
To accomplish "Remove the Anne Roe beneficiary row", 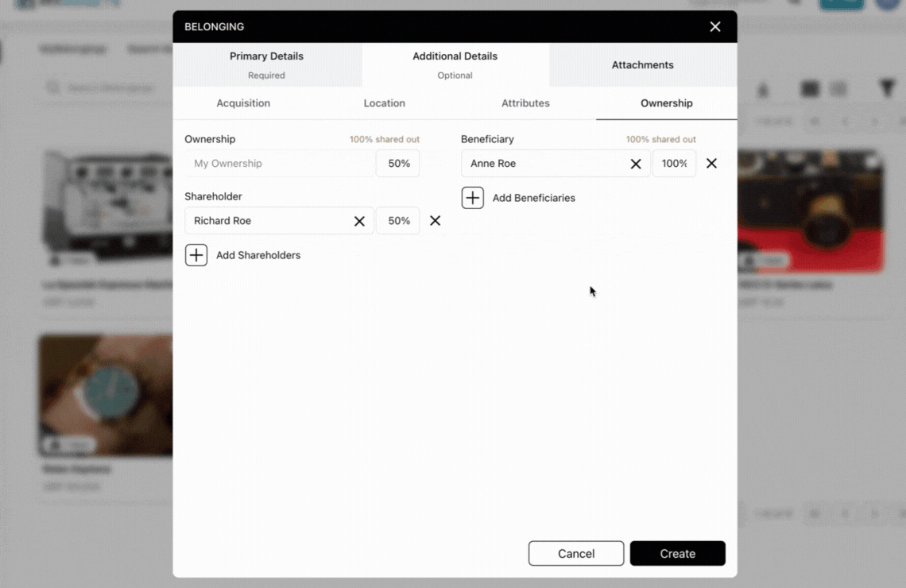I will pyautogui.click(x=711, y=163).
